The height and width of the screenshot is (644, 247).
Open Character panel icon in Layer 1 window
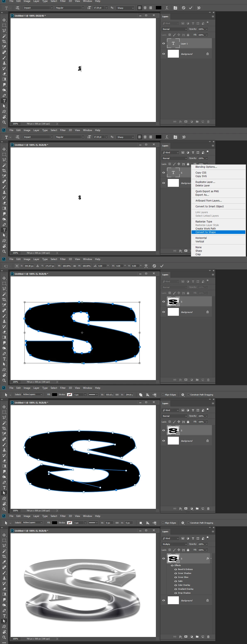(x=175, y=8)
